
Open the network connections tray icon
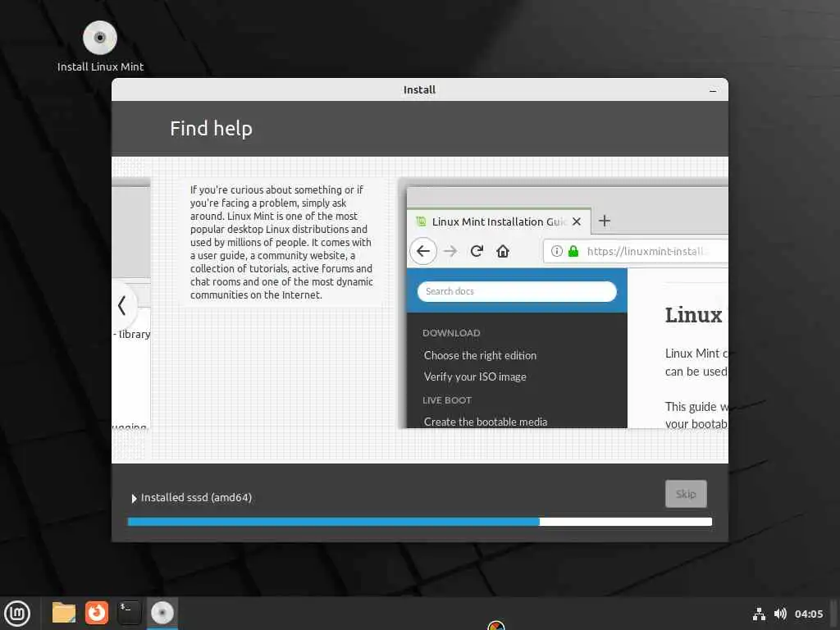[x=759, y=614]
